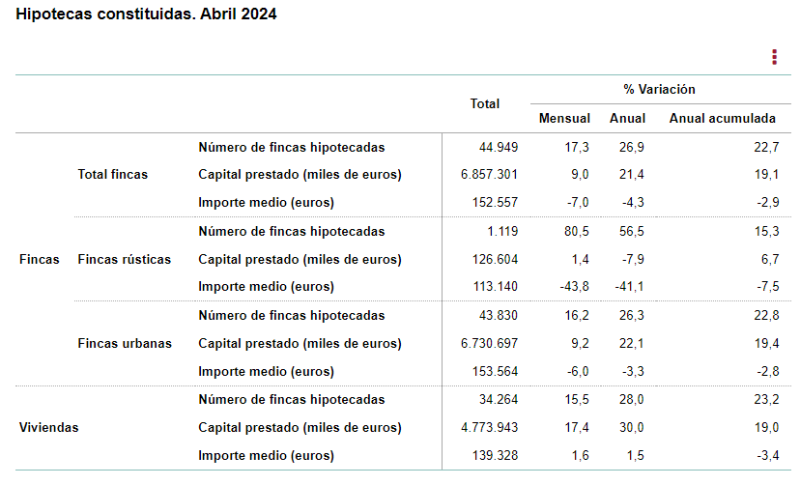
Task: Click the '% Variación' header
Action: pos(659,89)
